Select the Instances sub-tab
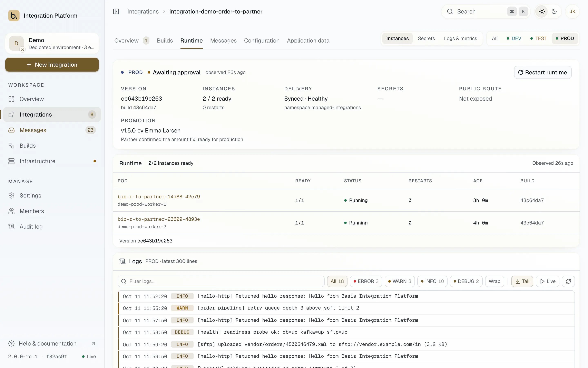This screenshot has width=588, height=368. click(398, 38)
